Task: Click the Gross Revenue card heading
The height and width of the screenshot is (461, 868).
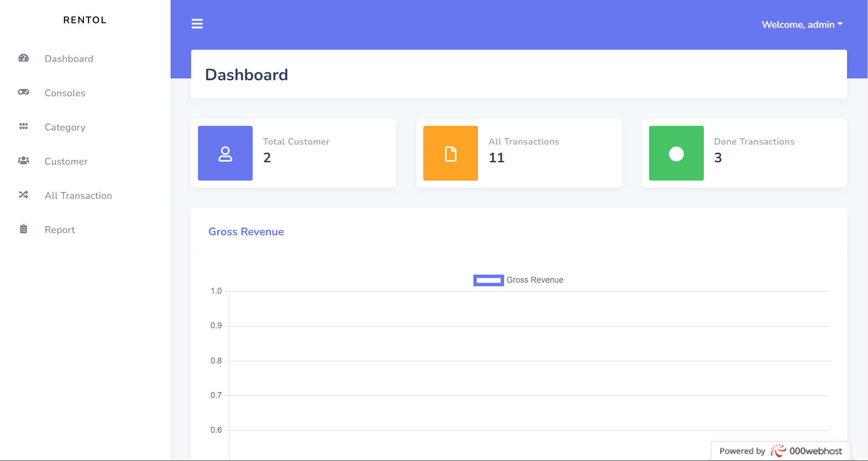Action: [246, 232]
